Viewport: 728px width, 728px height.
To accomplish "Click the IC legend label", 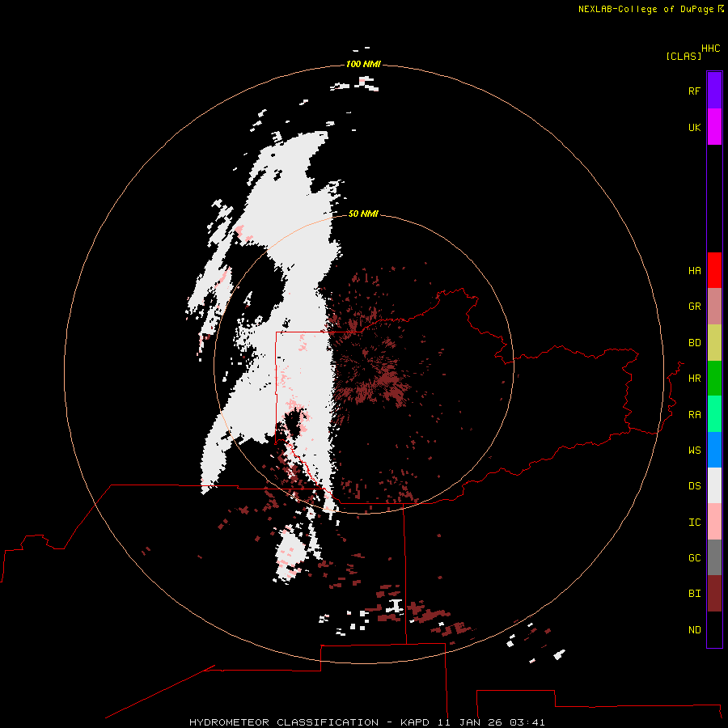I will pyautogui.click(x=694, y=523).
